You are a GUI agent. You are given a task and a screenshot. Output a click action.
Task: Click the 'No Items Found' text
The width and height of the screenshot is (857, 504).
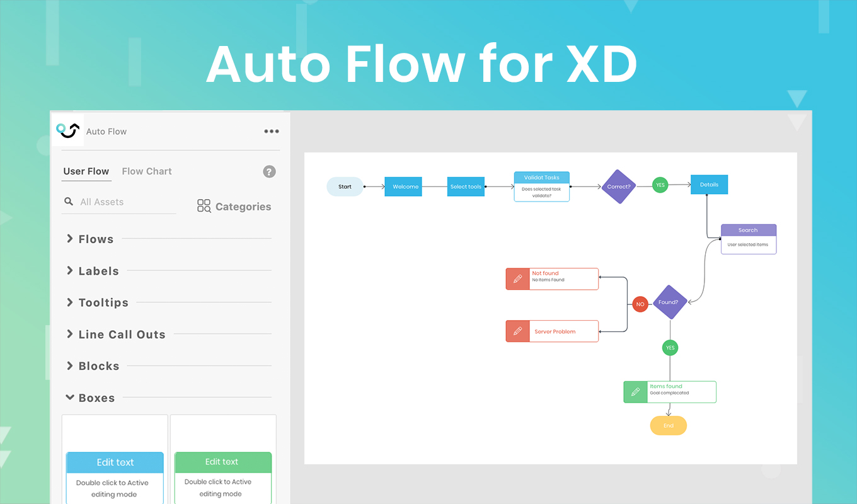(548, 280)
